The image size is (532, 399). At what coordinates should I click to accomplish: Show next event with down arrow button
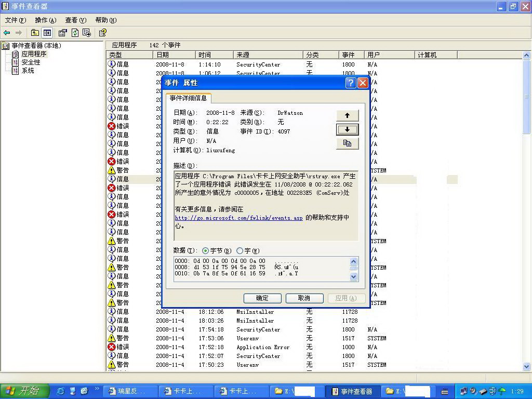[347, 129]
